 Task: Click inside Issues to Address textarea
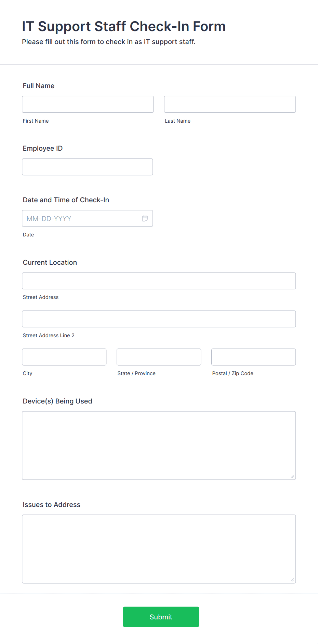(x=159, y=549)
